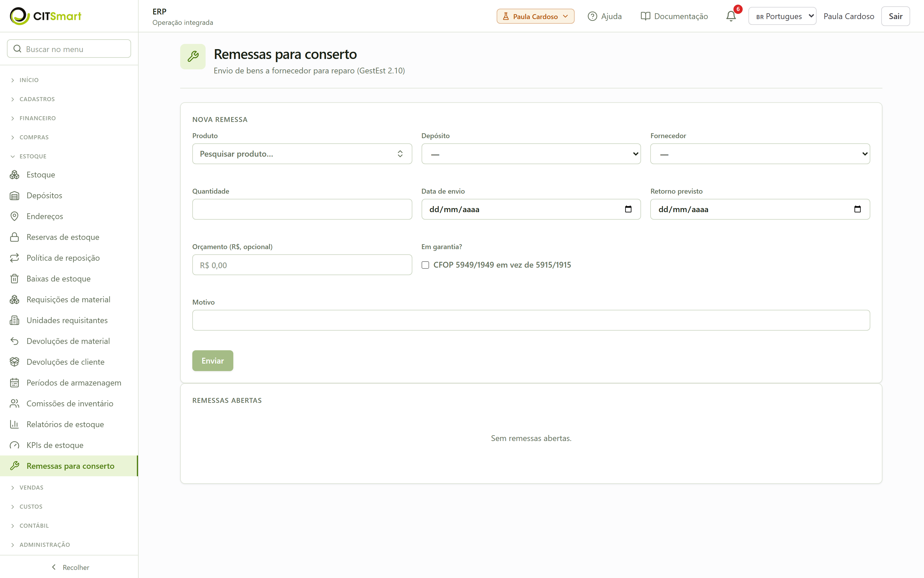This screenshot has height=578, width=924.
Task: Click the Enviar button
Action: (213, 360)
